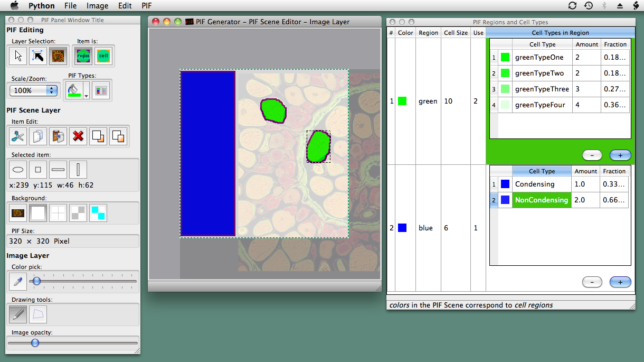Open the PIF types table editor icon
The image size is (644, 362).
(x=100, y=91)
